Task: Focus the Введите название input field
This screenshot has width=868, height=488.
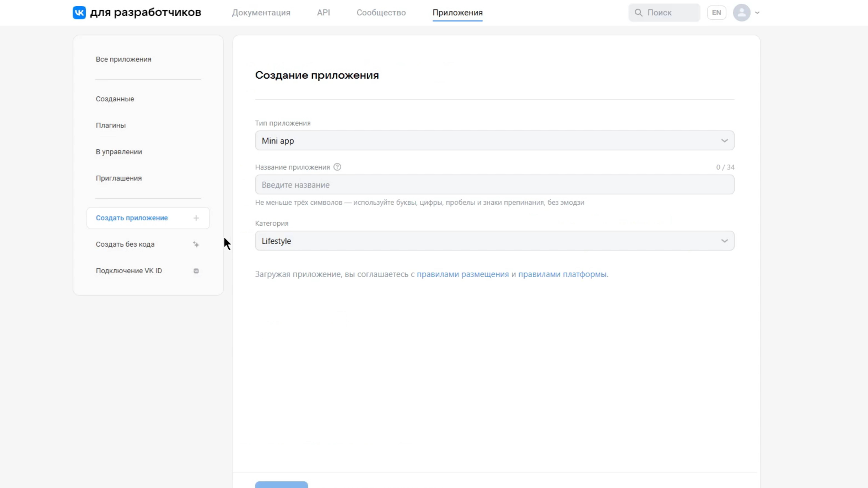Action: [495, 184]
